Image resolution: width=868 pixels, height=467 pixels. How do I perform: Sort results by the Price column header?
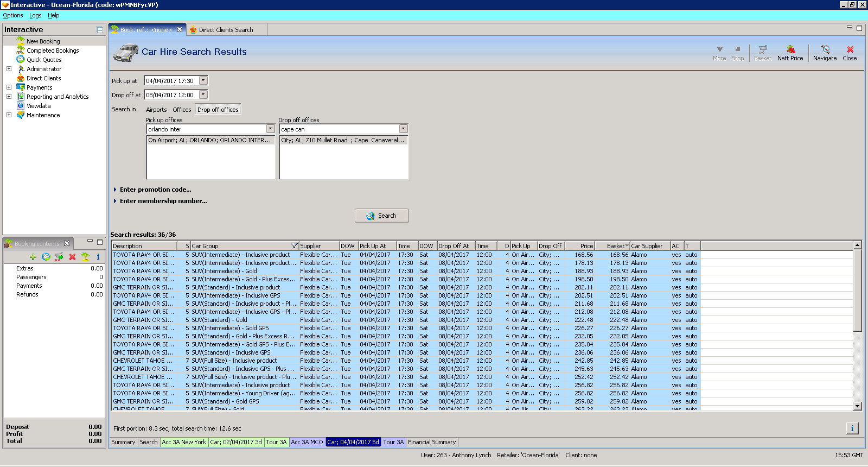[579, 246]
